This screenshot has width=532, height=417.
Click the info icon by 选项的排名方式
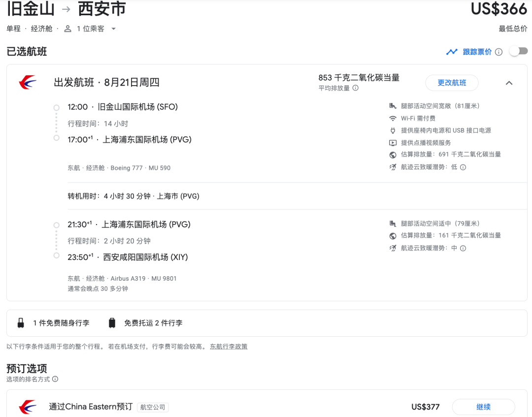tap(55, 379)
